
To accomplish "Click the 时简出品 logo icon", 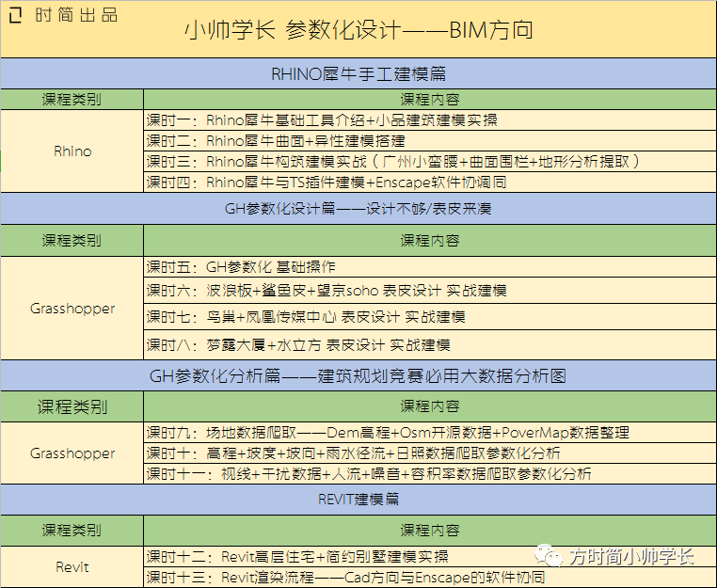I will click(15, 15).
